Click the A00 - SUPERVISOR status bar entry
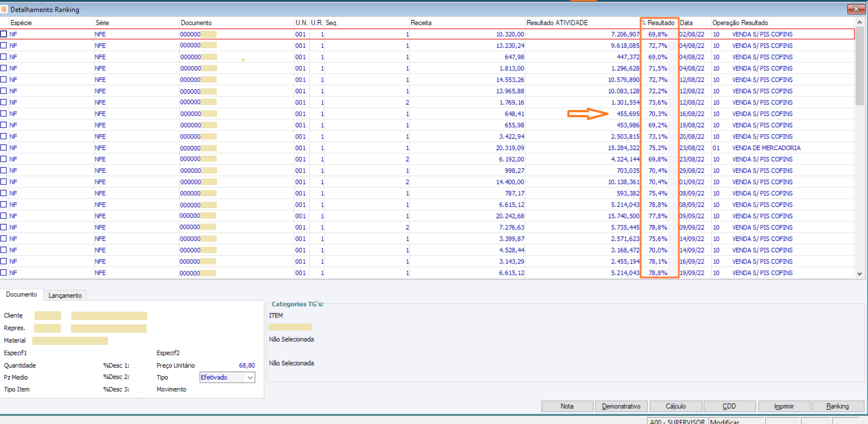The width and height of the screenshot is (868, 424). click(x=677, y=421)
